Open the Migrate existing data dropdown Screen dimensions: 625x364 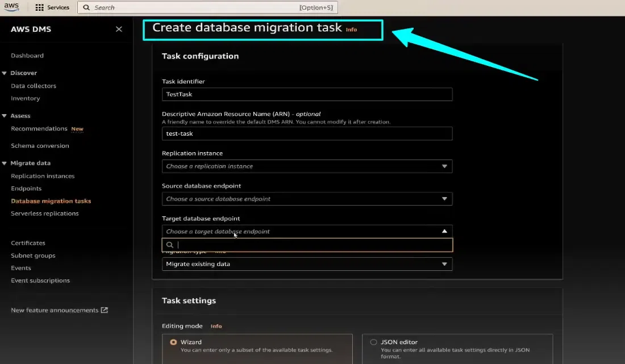307,264
